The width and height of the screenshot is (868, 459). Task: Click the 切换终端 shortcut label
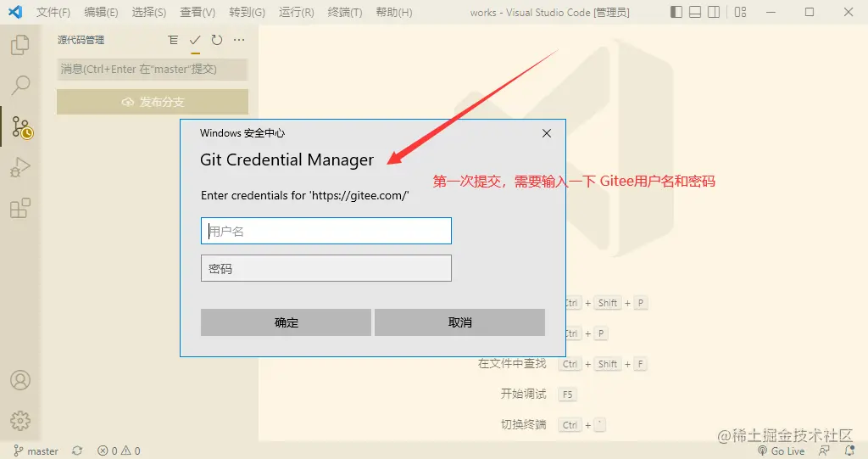click(x=523, y=424)
